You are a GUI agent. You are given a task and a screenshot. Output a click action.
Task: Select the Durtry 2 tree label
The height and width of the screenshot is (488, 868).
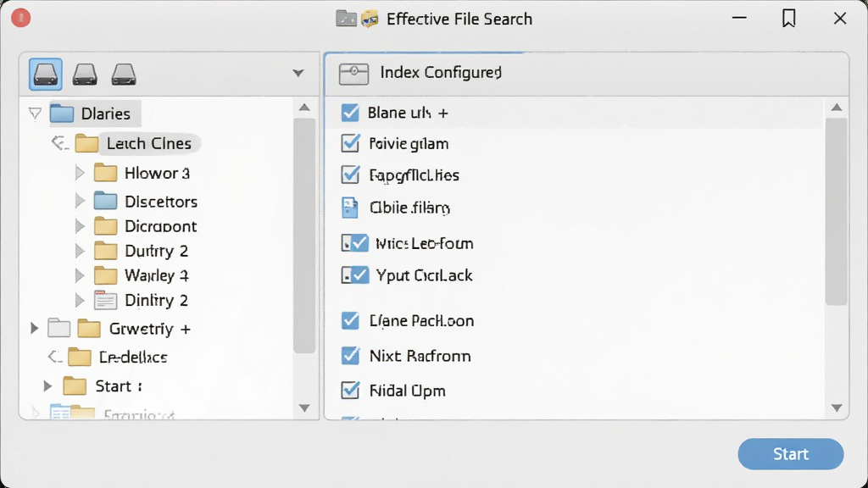point(156,251)
